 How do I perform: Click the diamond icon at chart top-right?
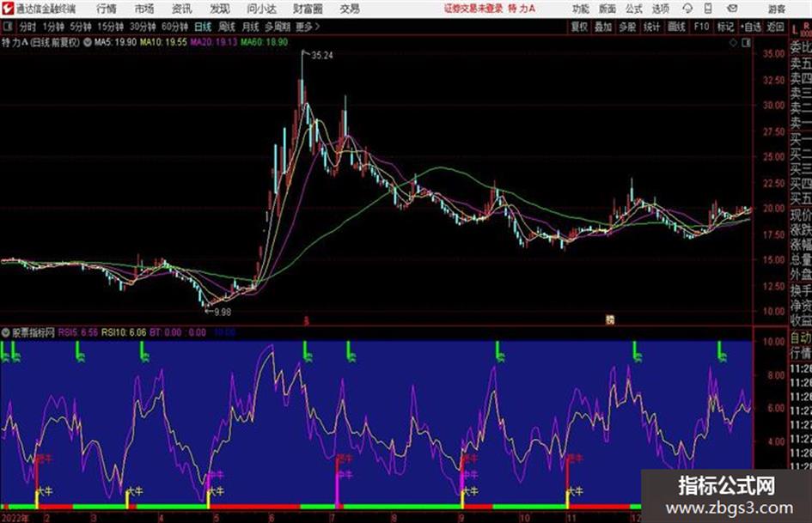coord(733,42)
